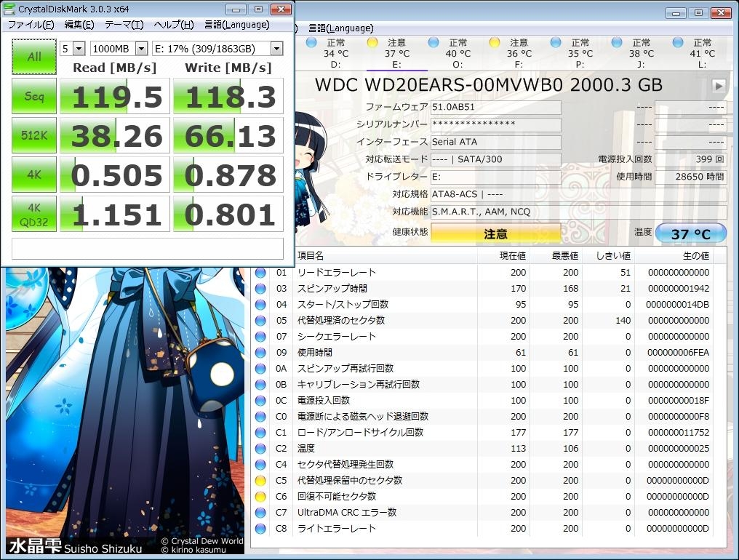The height and width of the screenshot is (560, 739).
Task: Click blue status dot for attribute C2
Action: coord(260,448)
